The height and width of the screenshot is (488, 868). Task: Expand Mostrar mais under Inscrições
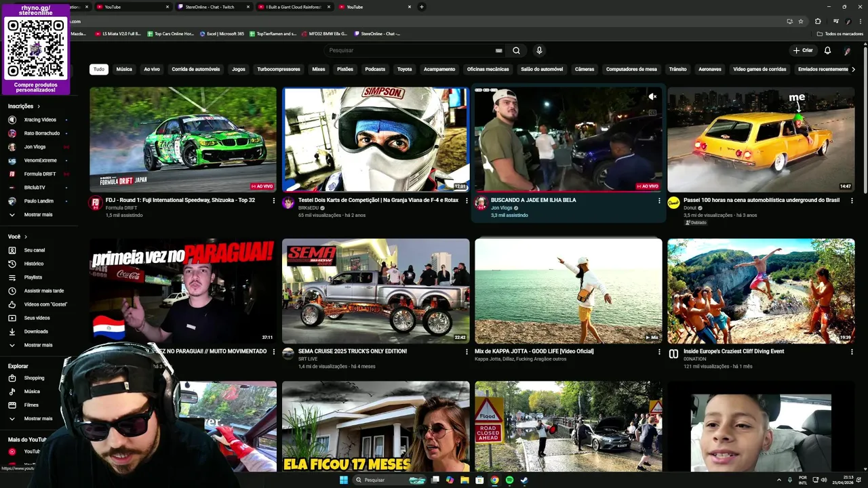coord(38,214)
